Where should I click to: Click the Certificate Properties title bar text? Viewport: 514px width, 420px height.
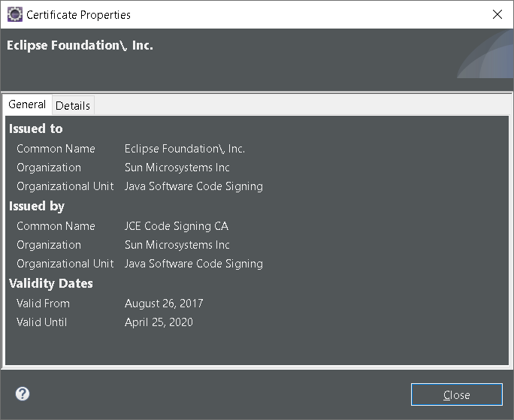(78, 14)
